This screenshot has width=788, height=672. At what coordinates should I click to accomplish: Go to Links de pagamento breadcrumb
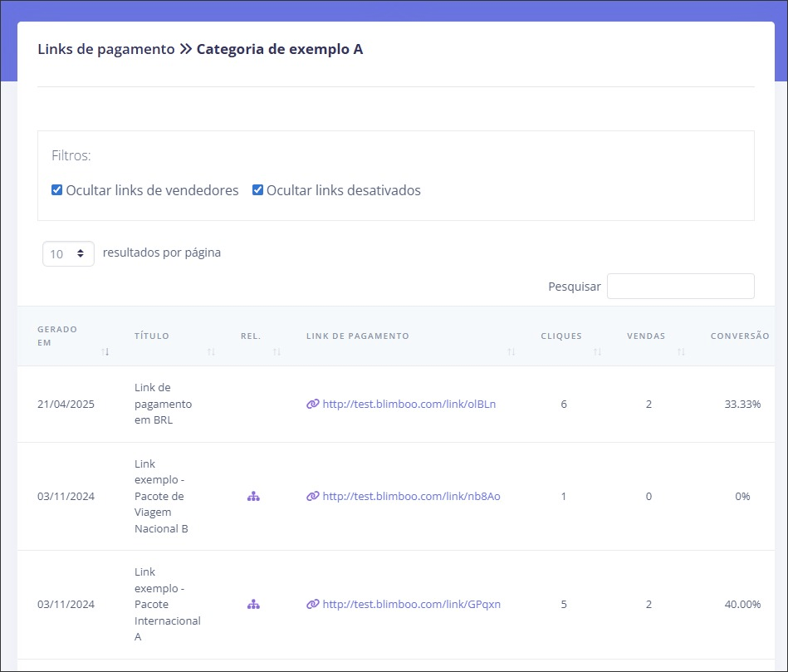click(x=105, y=49)
